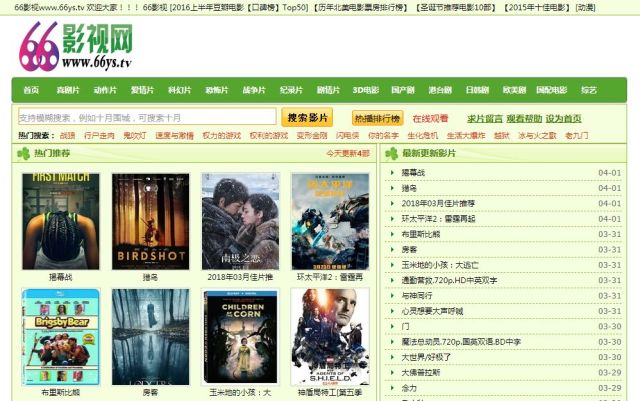Screen dimensions: 640x401
Task: Open the Children of the Corn poster
Action: pyautogui.click(x=240, y=337)
